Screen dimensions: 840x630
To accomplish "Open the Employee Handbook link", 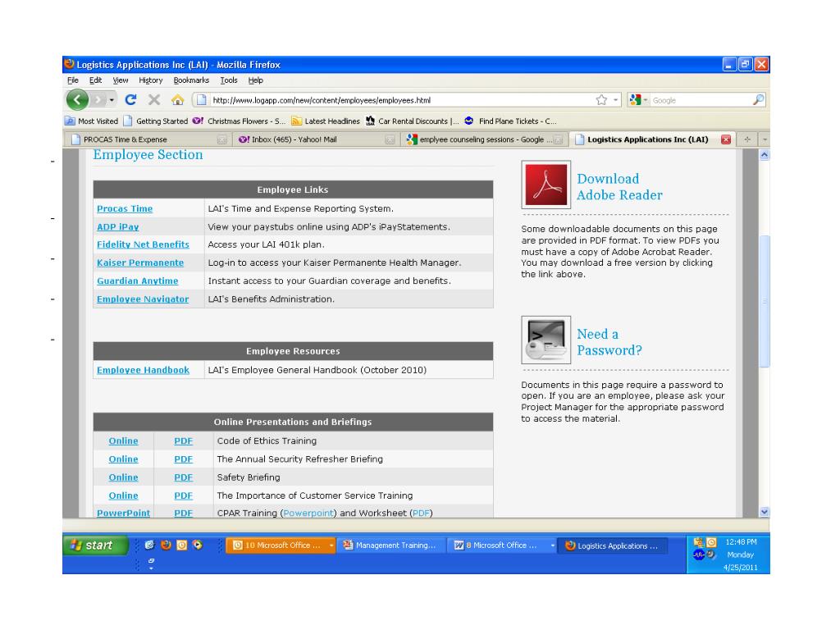I will (143, 370).
